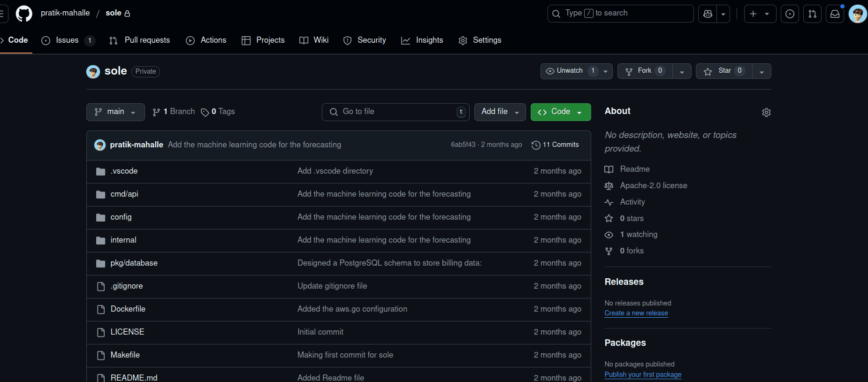Open the green Code dropdown
Image resolution: width=868 pixels, height=382 pixels.
(560, 112)
